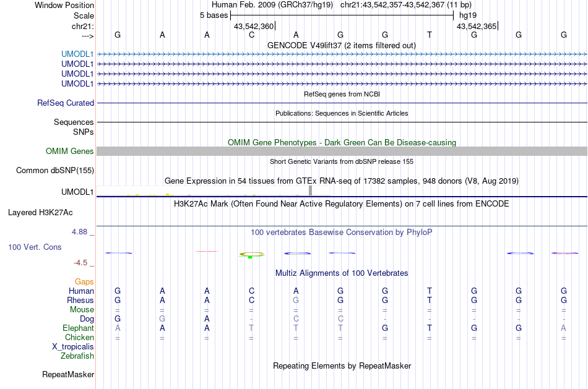Image resolution: width=588 pixels, height=389 pixels.
Task: Click 'Multiz Alignments of 100 Vertebrates' title
Action: click(x=342, y=273)
